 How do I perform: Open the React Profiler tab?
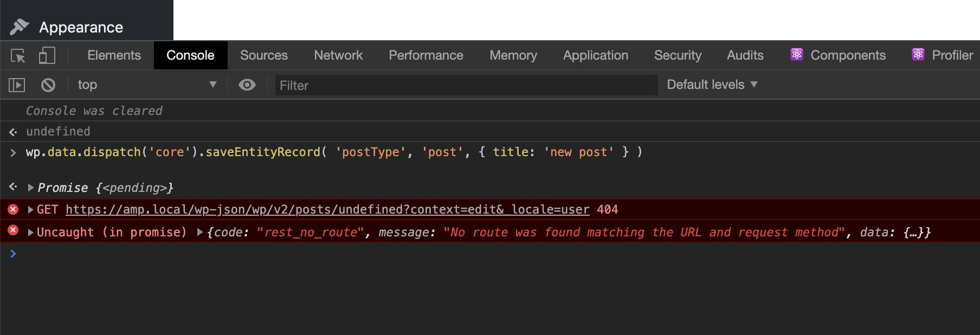[x=942, y=55]
